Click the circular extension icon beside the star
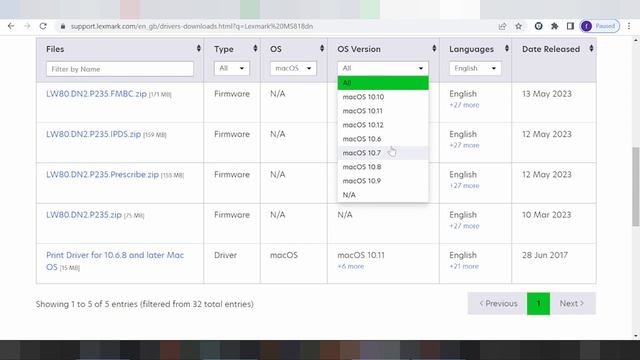This screenshot has width=640, height=360. coord(538,26)
